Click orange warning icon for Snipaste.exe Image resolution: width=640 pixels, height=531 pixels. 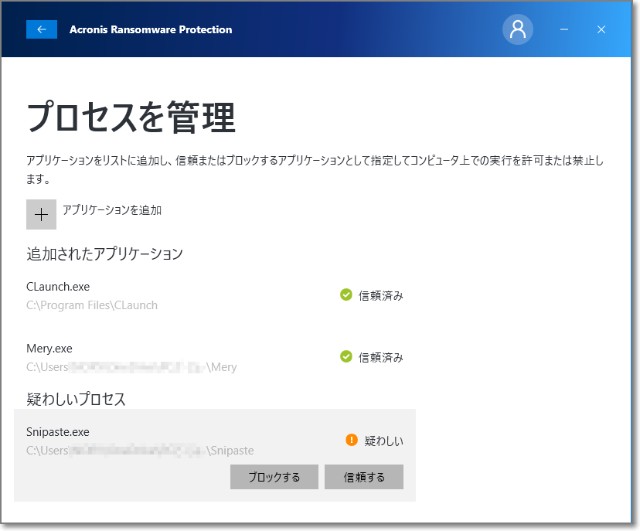(x=351, y=440)
